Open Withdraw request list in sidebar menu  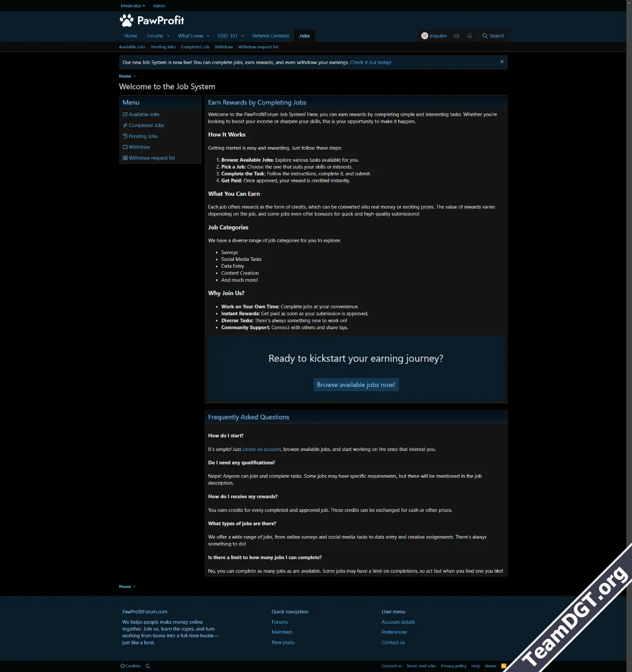point(151,158)
